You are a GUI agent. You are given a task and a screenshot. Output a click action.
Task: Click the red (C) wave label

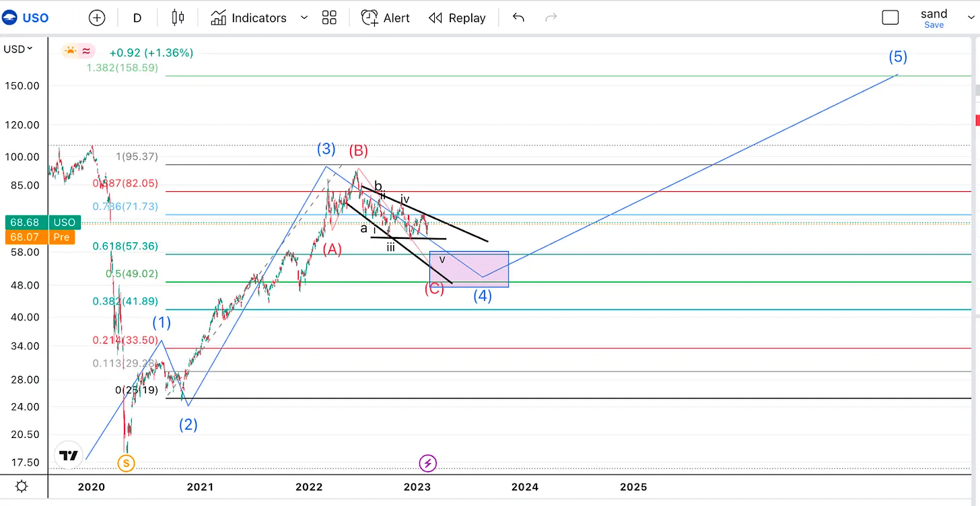click(x=434, y=290)
